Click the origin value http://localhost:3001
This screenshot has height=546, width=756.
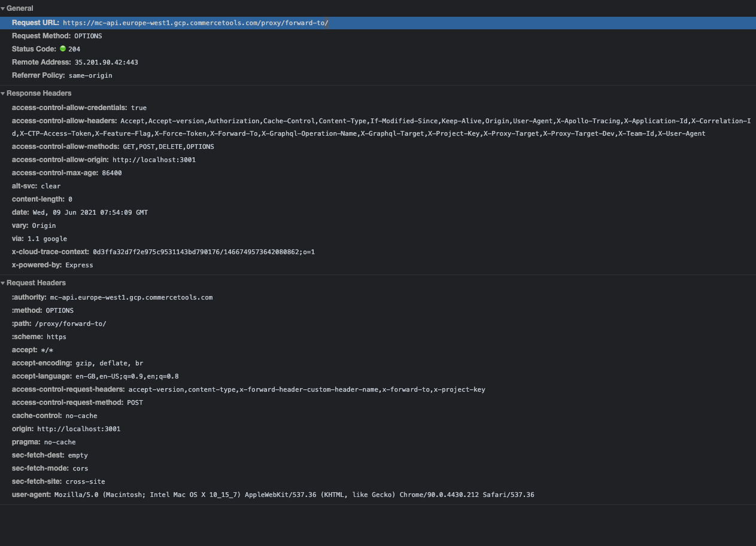pyautogui.click(x=78, y=429)
